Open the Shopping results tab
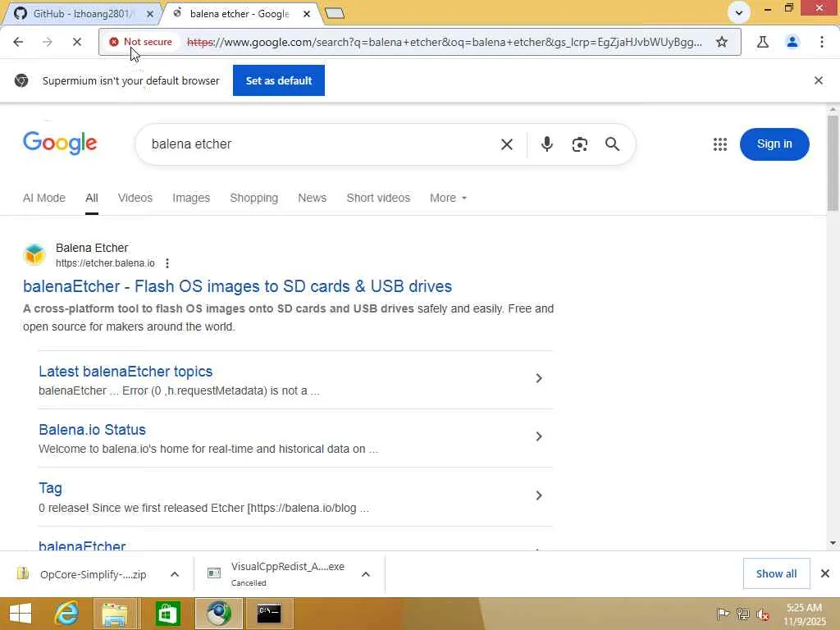840x630 pixels. pos(254,198)
